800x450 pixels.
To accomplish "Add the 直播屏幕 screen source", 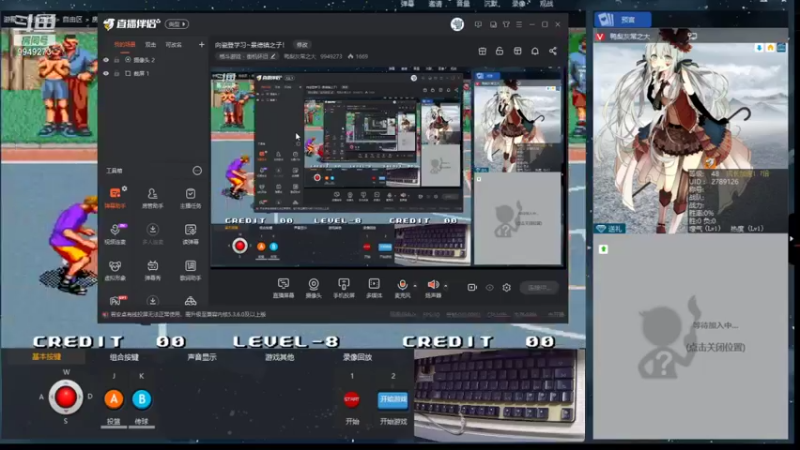I will pos(283,288).
